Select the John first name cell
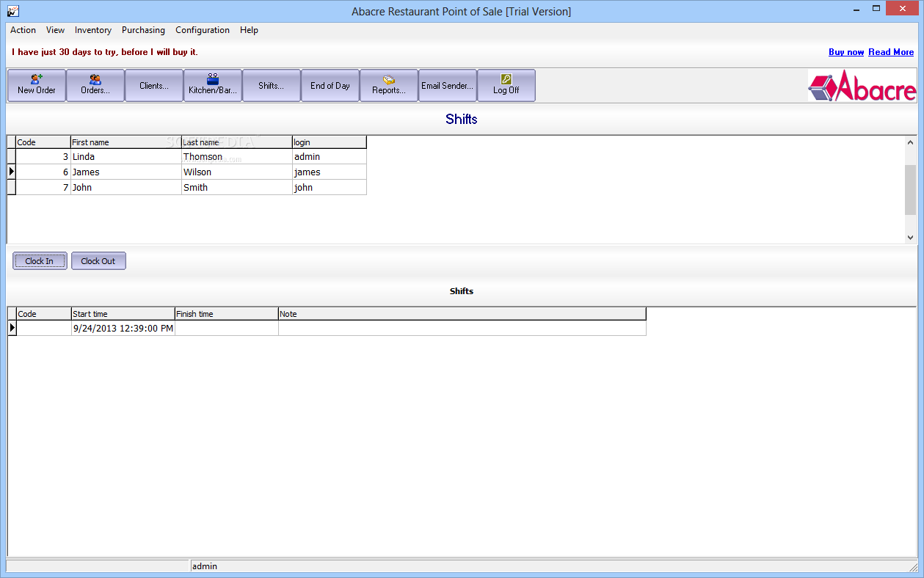924x578 pixels. pos(125,188)
